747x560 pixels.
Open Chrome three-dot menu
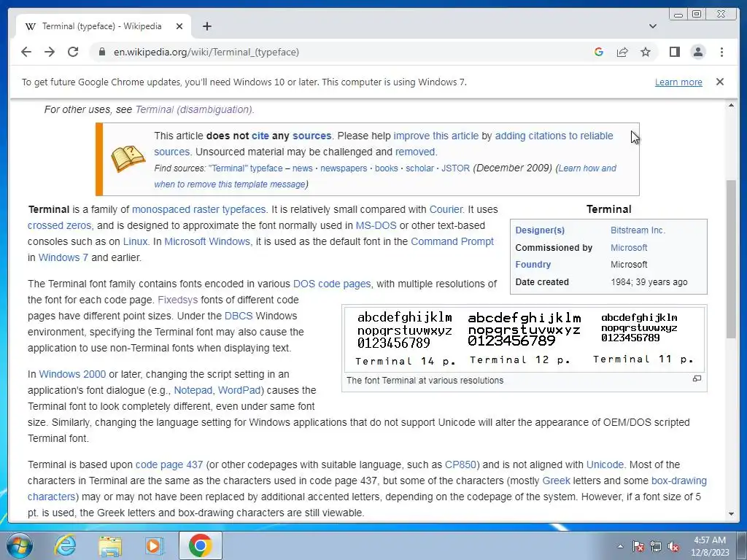tap(721, 52)
